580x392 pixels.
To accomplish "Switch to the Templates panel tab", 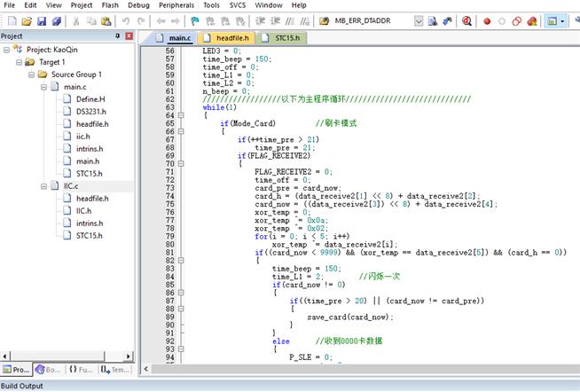I will tap(115, 370).
